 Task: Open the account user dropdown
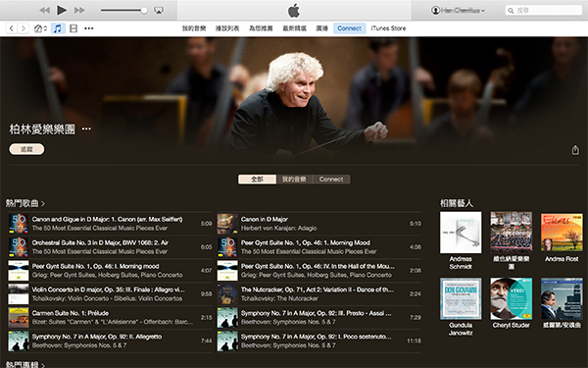[458, 10]
